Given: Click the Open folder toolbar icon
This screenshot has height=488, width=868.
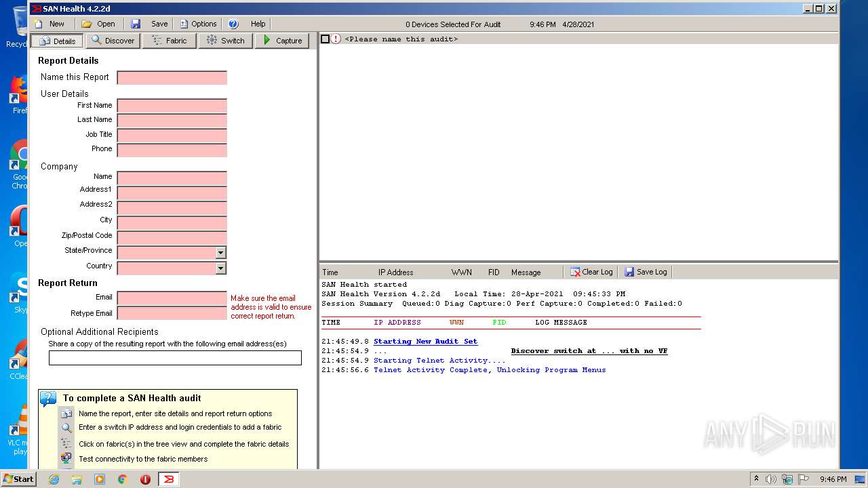Looking at the screenshot, I should (x=86, y=24).
